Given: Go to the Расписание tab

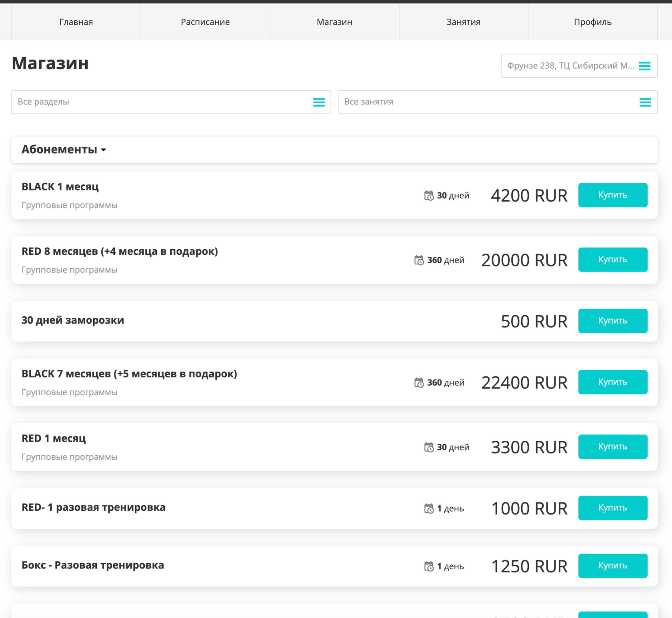Looking at the screenshot, I should [205, 22].
